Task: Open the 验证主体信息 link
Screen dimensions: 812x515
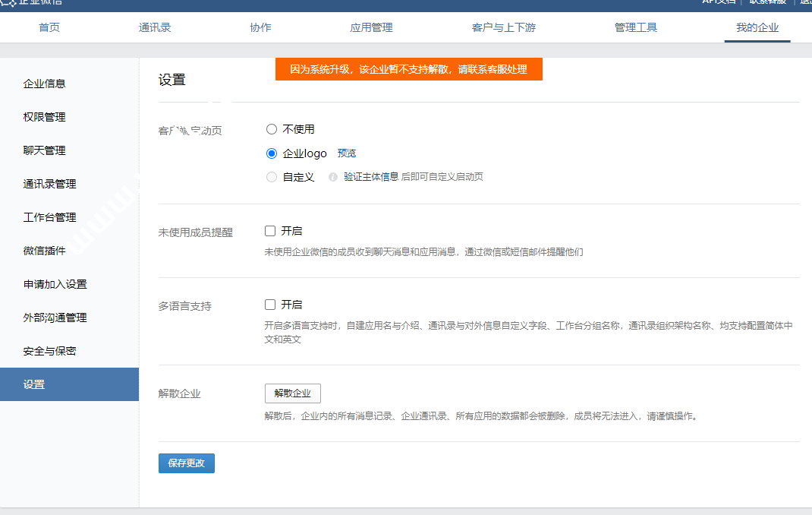Action: pyautogui.click(x=370, y=177)
